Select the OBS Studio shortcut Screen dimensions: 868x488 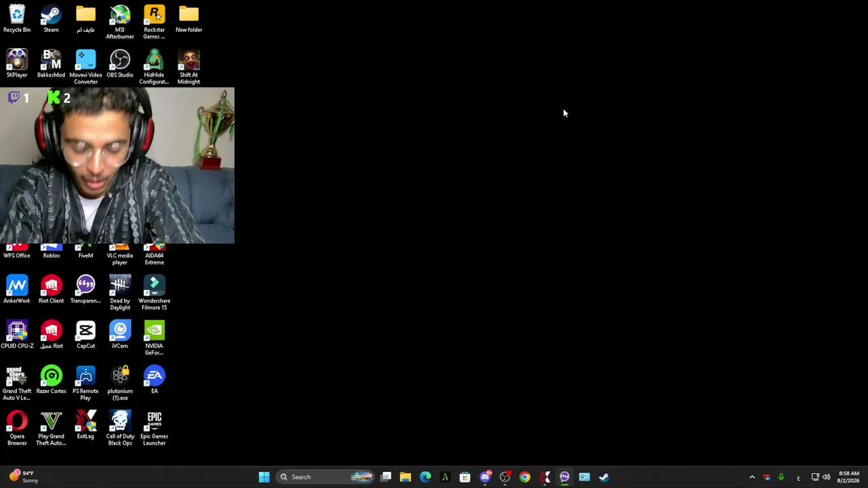(x=120, y=64)
